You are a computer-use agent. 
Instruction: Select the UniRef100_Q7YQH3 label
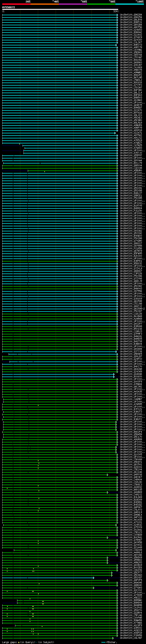pos(131,588)
